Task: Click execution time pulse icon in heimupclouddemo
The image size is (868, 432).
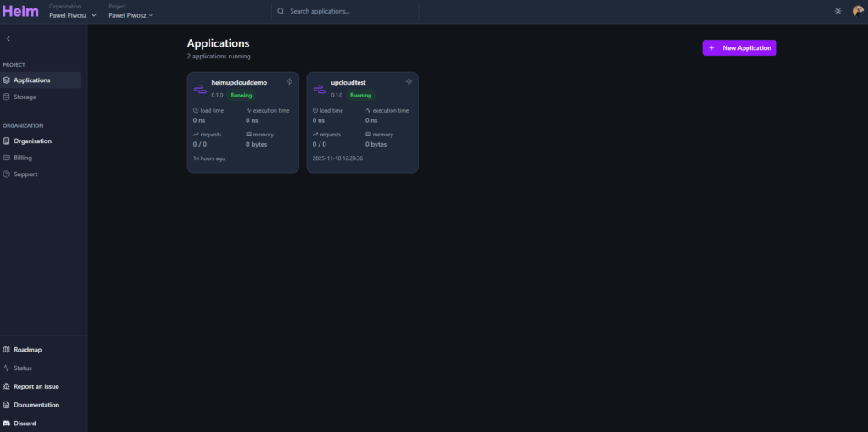Action: point(249,110)
